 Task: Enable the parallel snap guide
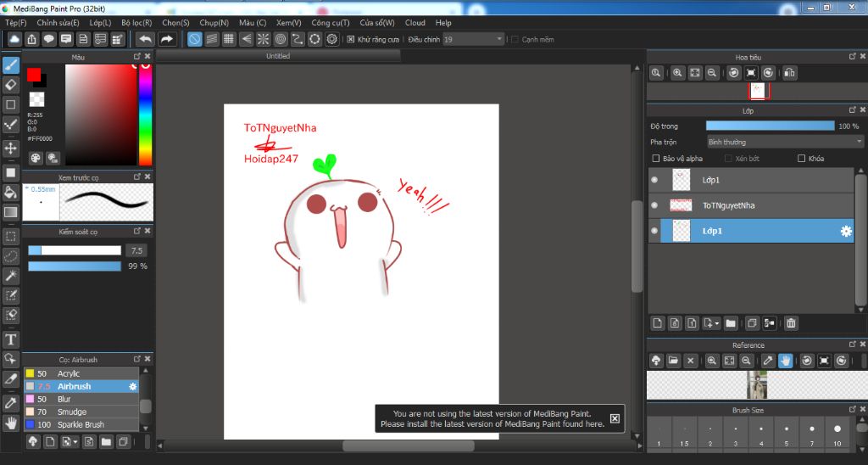[211, 39]
